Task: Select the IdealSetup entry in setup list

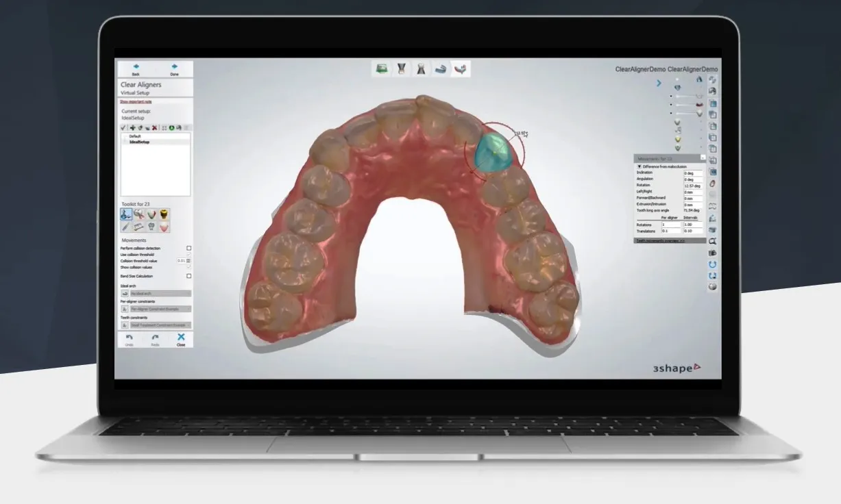Action: 139,142
